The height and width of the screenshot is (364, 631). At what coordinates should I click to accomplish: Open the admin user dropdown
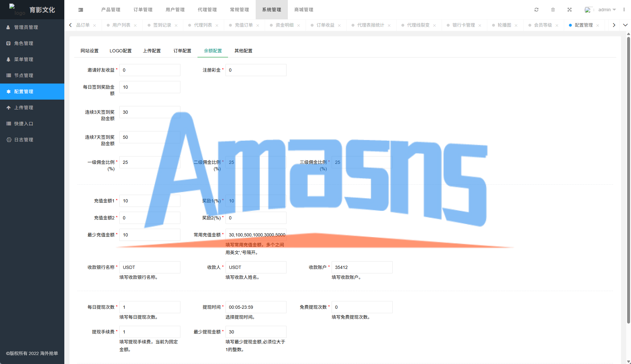(x=607, y=10)
